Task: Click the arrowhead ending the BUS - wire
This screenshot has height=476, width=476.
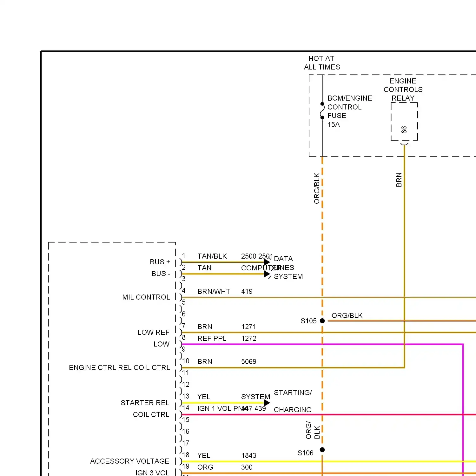Action: click(x=267, y=274)
